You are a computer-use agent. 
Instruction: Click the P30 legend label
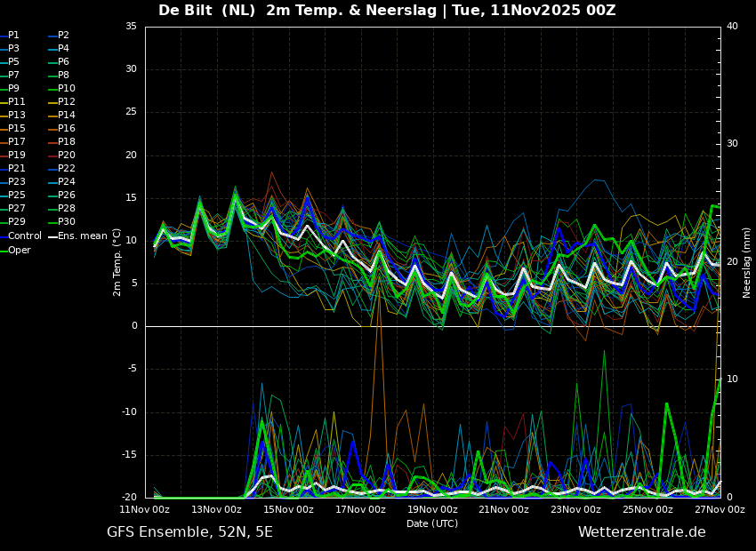click(x=62, y=221)
